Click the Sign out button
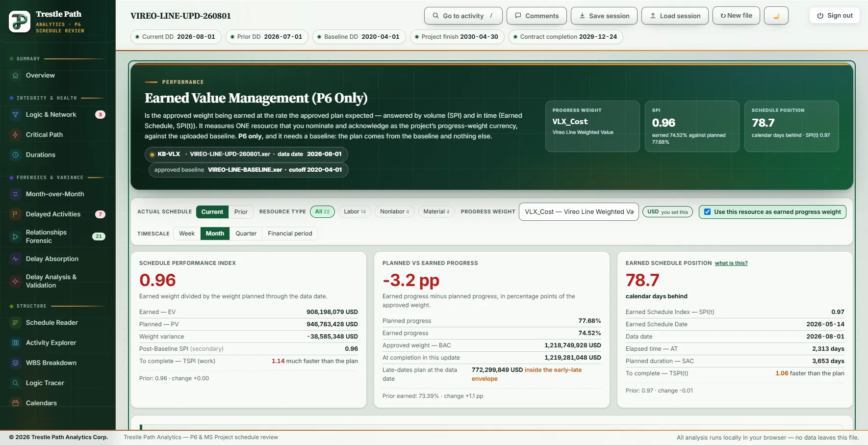 pos(835,16)
